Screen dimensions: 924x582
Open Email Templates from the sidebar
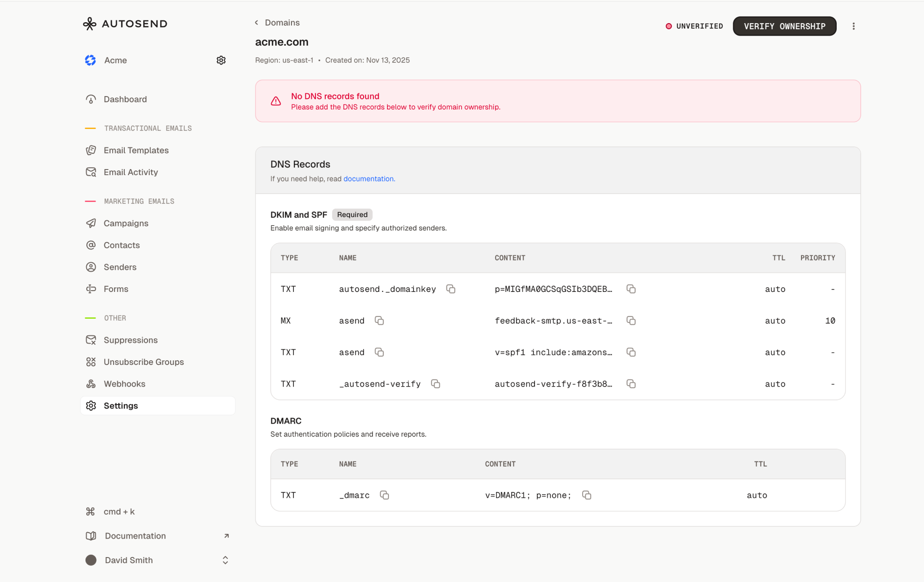136,150
